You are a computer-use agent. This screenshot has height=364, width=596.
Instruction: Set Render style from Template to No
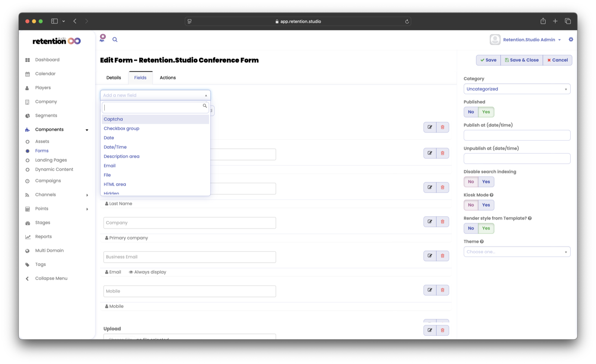(471, 228)
